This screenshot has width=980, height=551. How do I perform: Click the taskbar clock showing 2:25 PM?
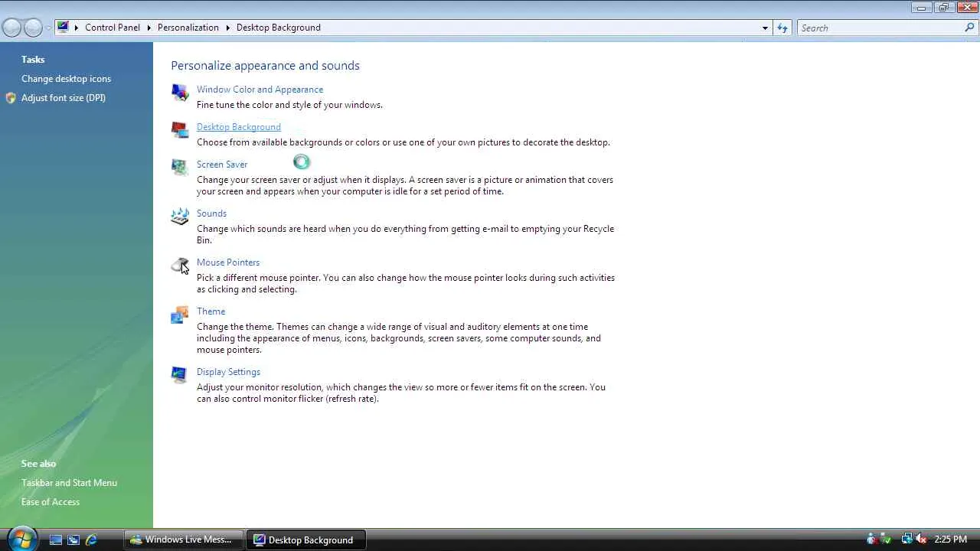point(951,540)
